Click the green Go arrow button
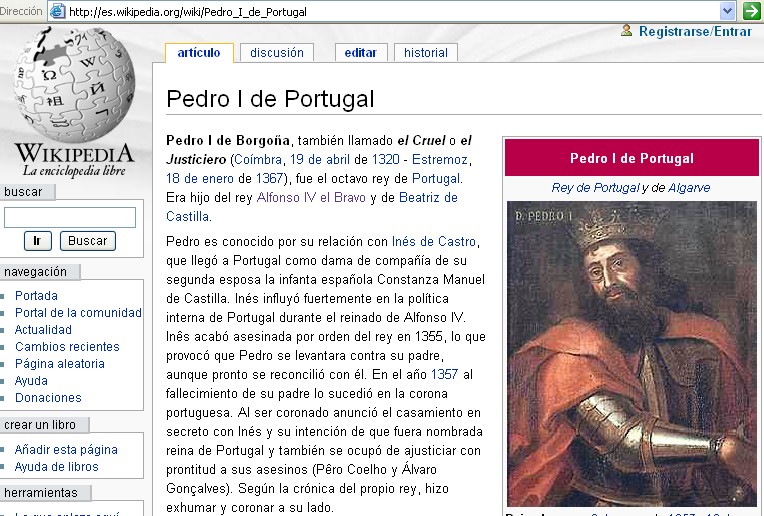This screenshot has height=516, width=764. point(752,11)
